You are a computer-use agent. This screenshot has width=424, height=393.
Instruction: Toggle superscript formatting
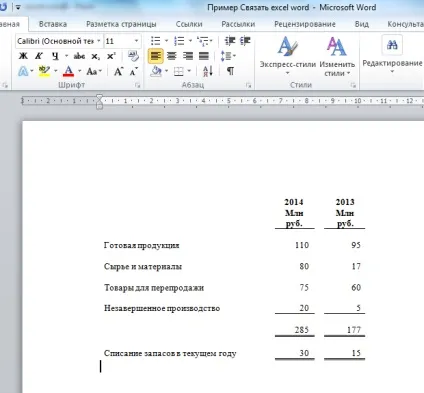111,56
